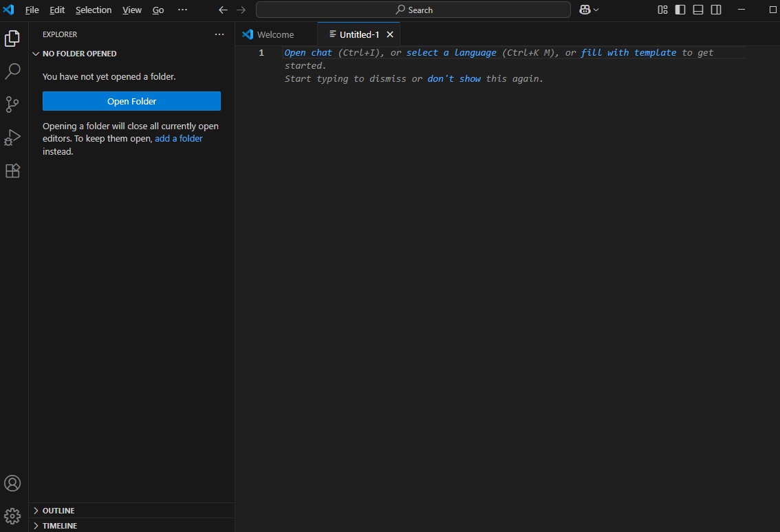
Task: Expand the Timeline section
Action: click(x=36, y=526)
